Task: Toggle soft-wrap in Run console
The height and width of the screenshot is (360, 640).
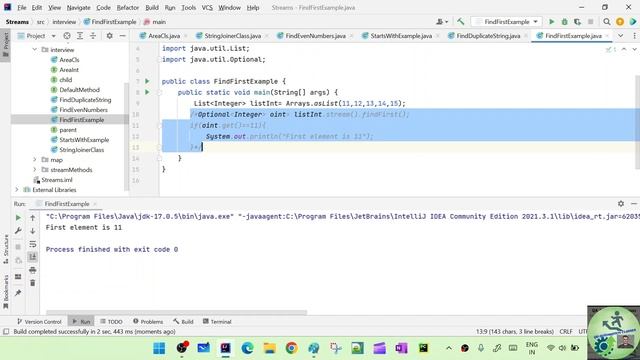Action: 33,244
